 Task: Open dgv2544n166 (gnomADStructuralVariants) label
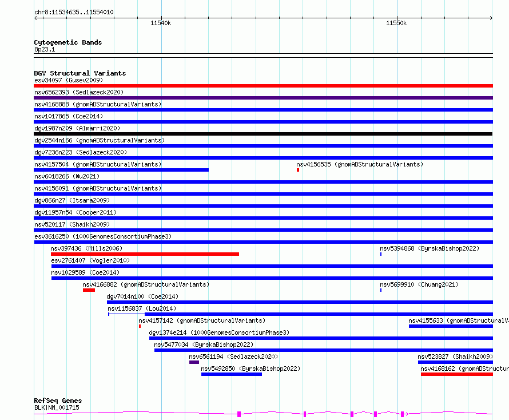[100, 140]
